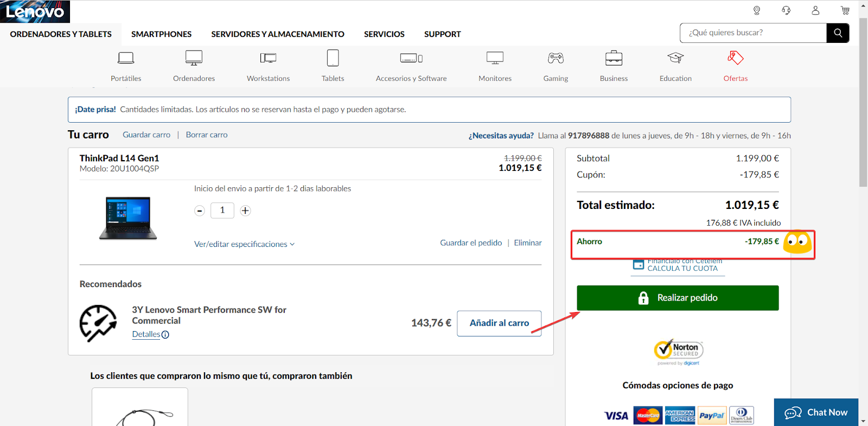Click the Lenovo logo
The height and width of the screenshot is (426, 868).
(35, 11)
